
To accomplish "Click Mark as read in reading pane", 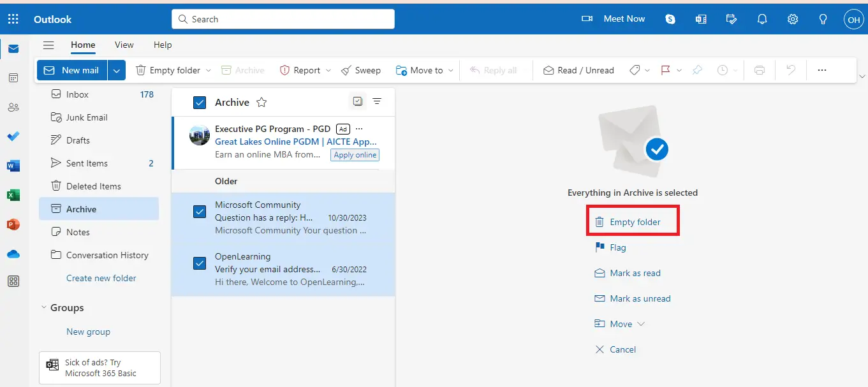I will tap(628, 273).
